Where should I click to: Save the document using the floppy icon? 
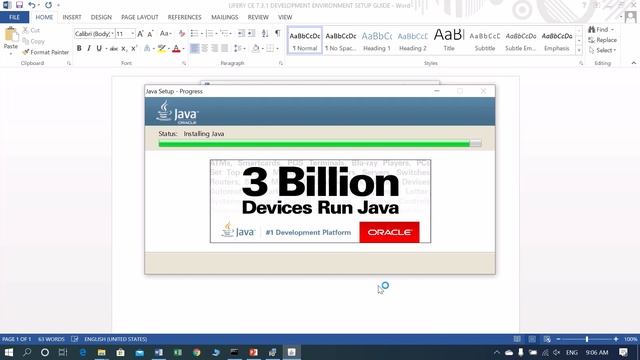point(19,5)
